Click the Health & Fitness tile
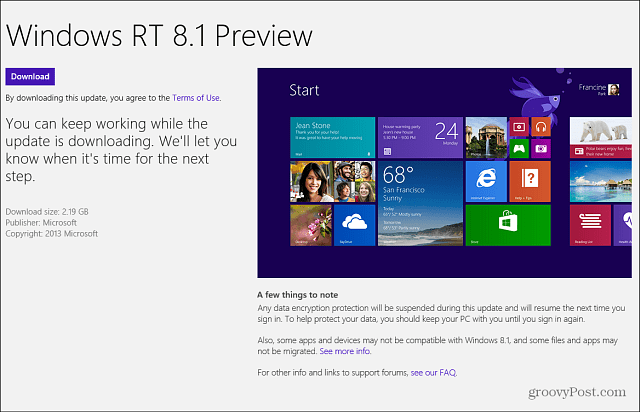This screenshot has height=412, width=640. (x=623, y=225)
